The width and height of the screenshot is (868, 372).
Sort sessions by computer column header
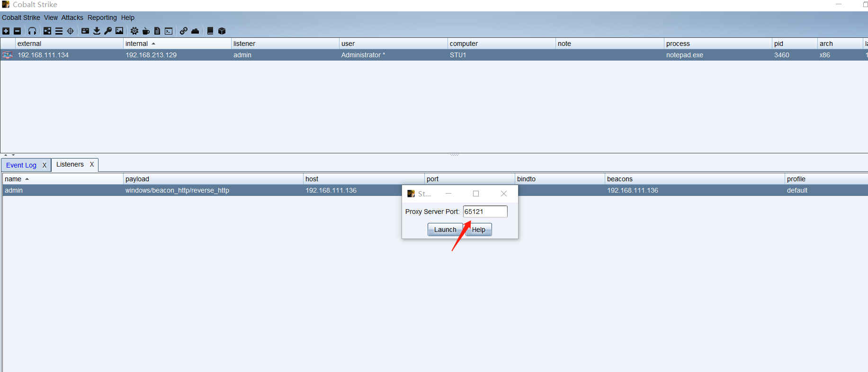point(501,44)
